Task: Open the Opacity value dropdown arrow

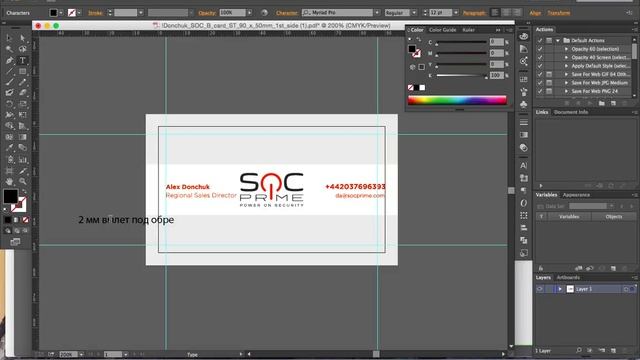Action: [249, 13]
